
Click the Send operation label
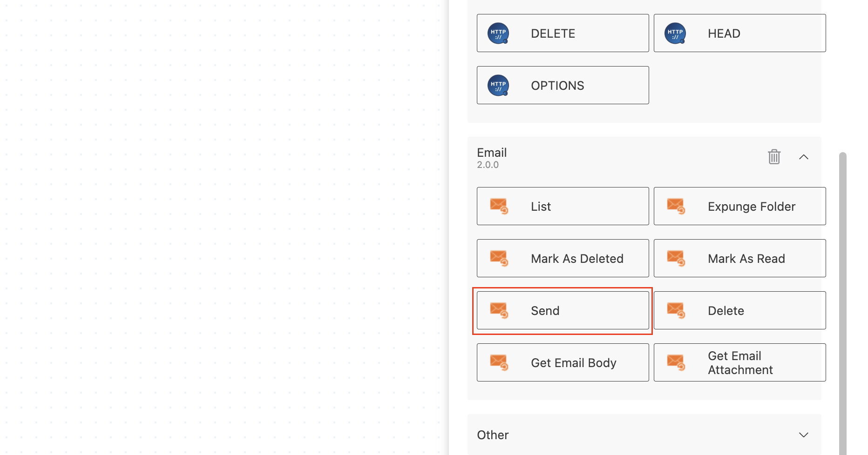[x=545, y=311]
